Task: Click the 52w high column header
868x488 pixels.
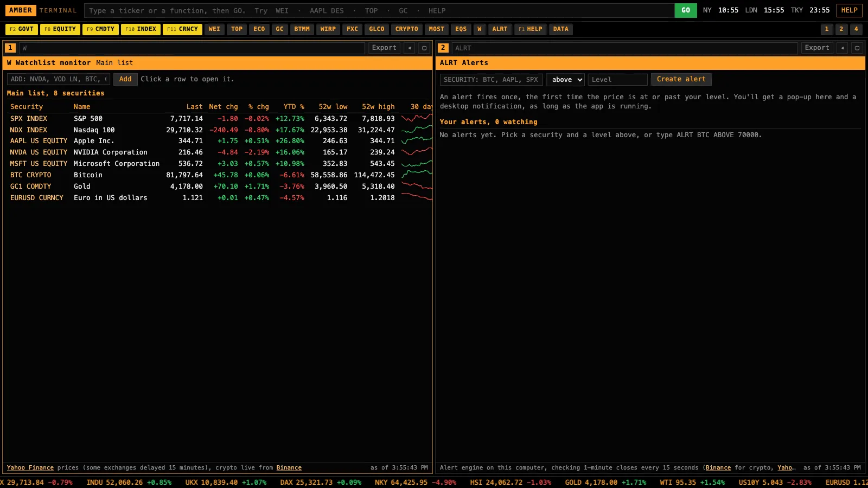Action: pos(378,107)
